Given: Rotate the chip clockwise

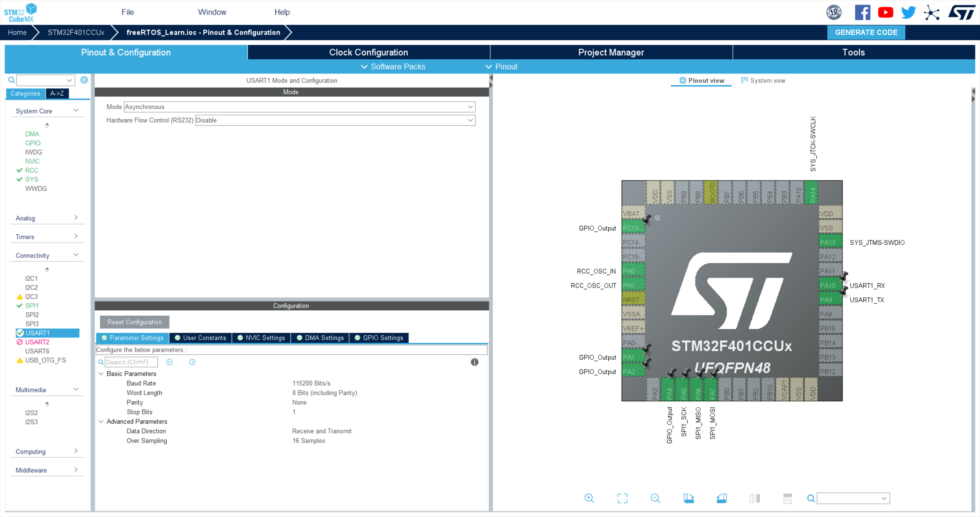Looking at the screenshot, I should coord(689,498).
